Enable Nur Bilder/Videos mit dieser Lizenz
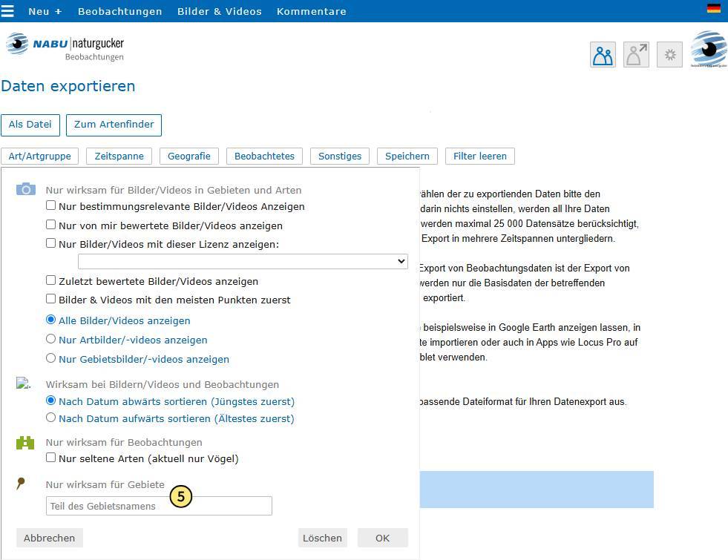Viewport: 728px width, 560px height. coord(50,243)
